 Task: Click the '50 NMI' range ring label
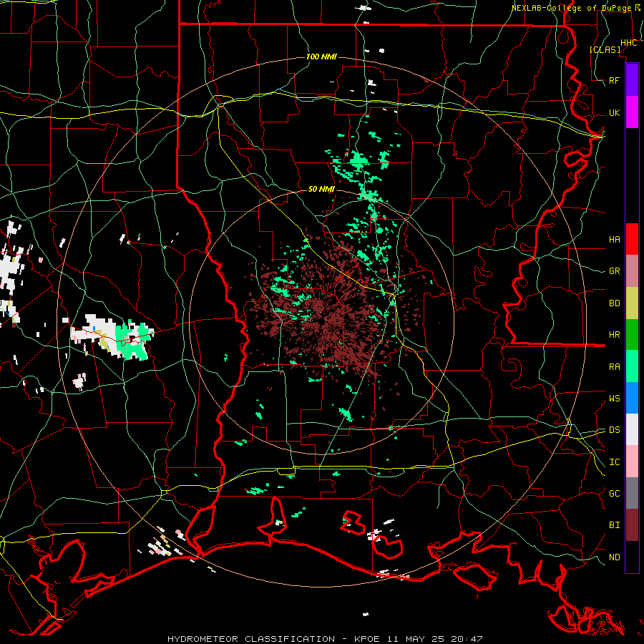tap(321, 189)
